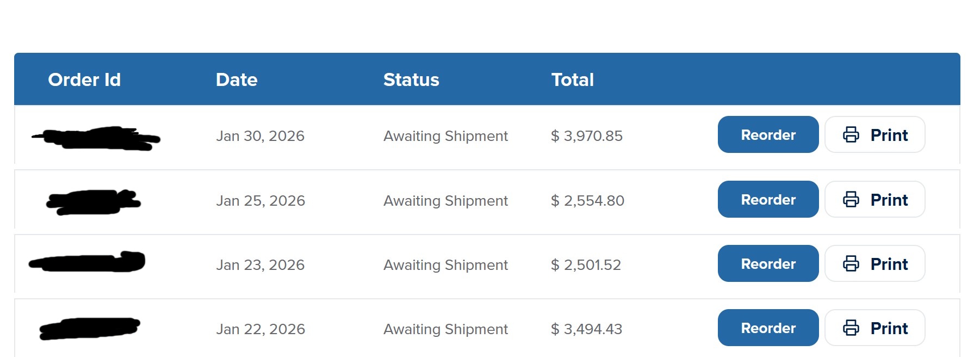Open the redacted order ID from Jan 30
Screen dimensions: 980x357
click(96, 138)
